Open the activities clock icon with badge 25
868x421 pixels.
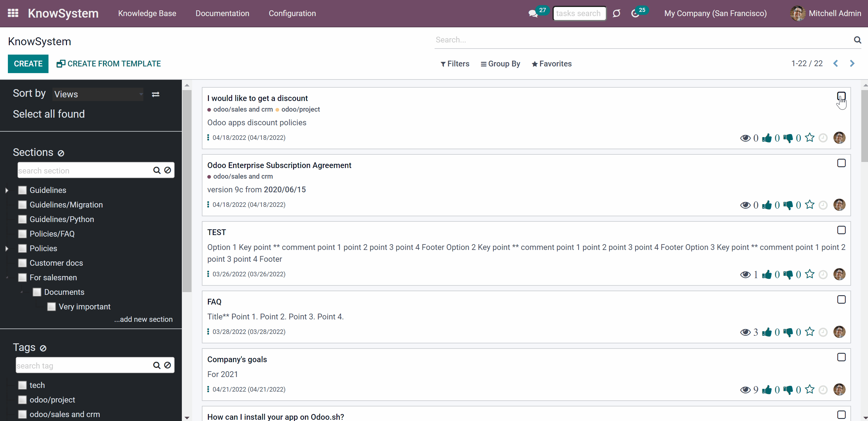pos(635,13)
